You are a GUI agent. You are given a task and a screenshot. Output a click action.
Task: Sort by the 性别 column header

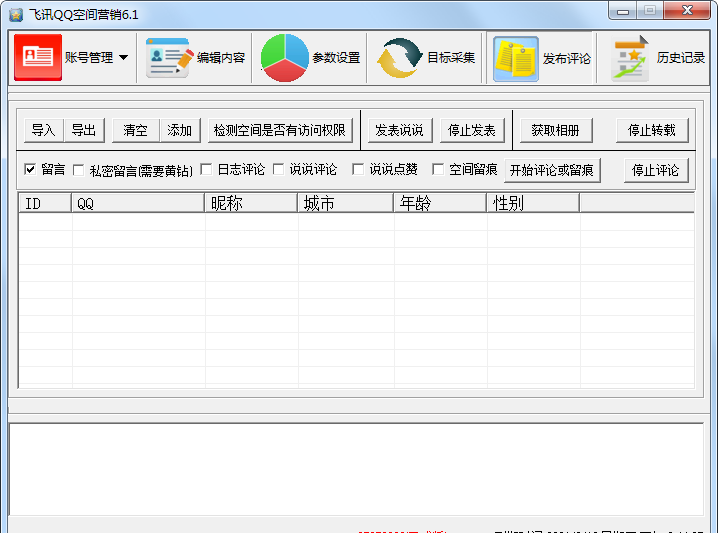click(533, 203)
